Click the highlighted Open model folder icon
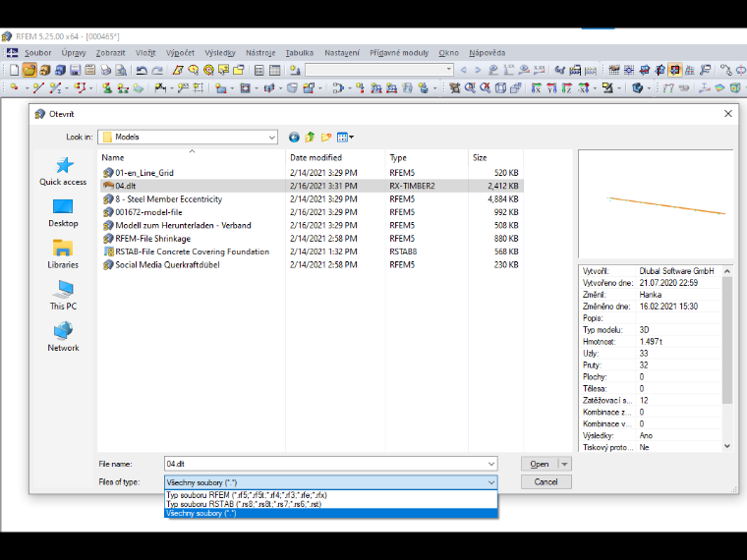Screen dimensions: 747x560 (x=29, y=70)
